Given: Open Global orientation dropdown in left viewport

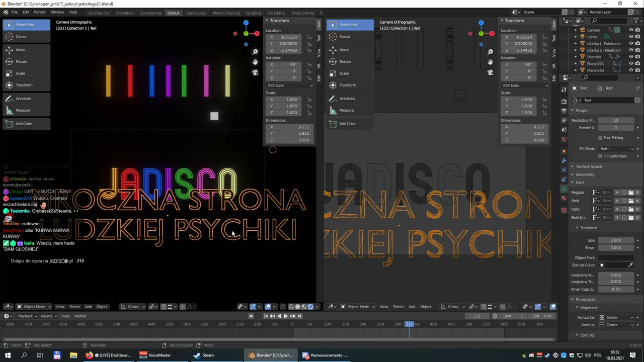Looking at the screenshot, I should click(x=133, y=307).
